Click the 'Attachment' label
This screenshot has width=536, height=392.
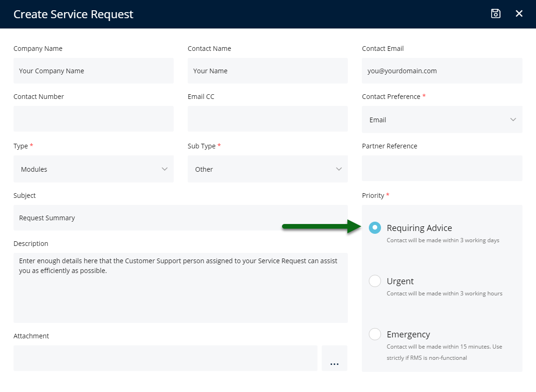tap(31, 336)
